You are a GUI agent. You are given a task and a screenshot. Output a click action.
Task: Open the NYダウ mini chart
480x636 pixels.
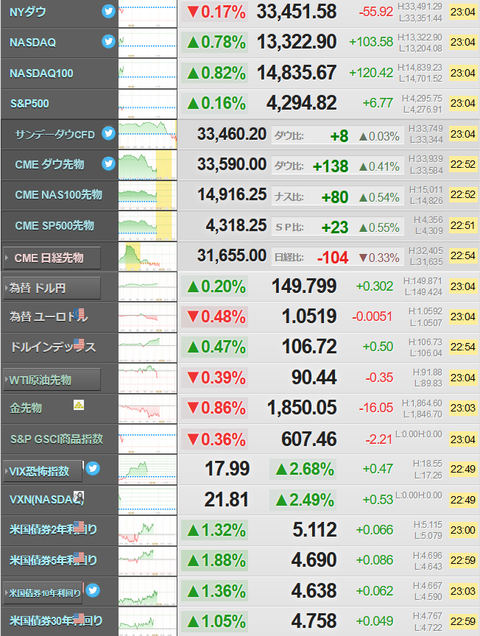click(148, 13)
